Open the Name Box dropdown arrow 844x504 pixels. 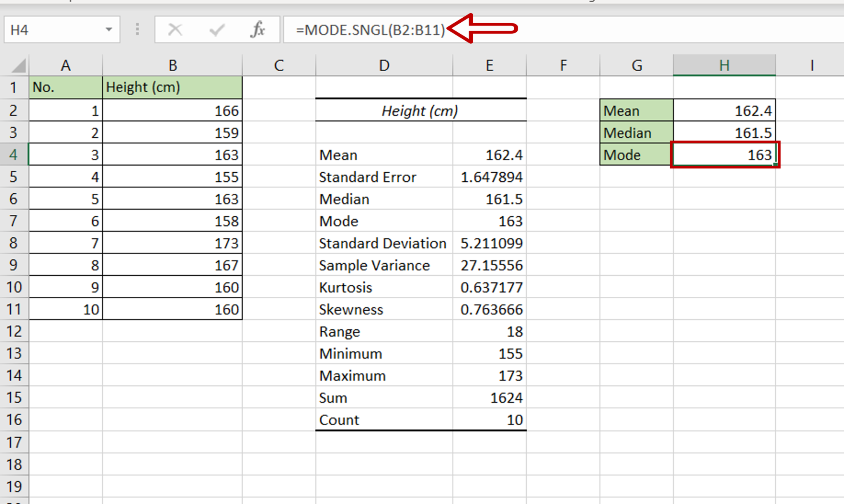pos(109,29)
